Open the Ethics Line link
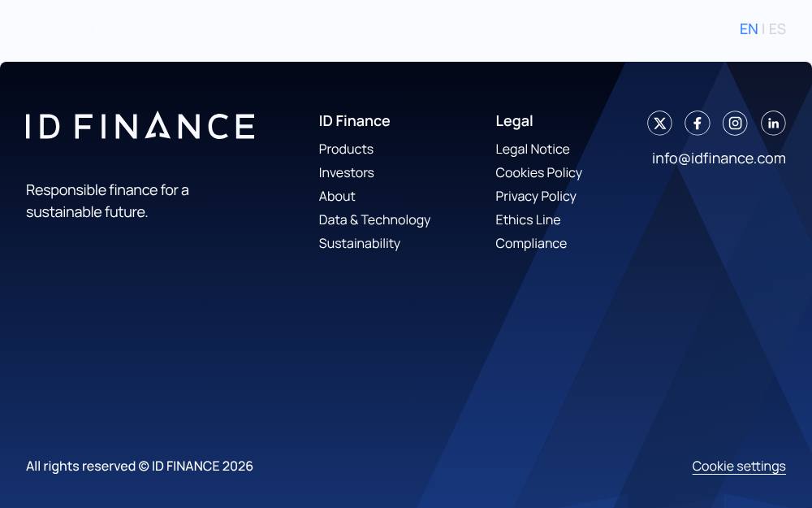Screen dimensions: 812x508 [528, 219]
